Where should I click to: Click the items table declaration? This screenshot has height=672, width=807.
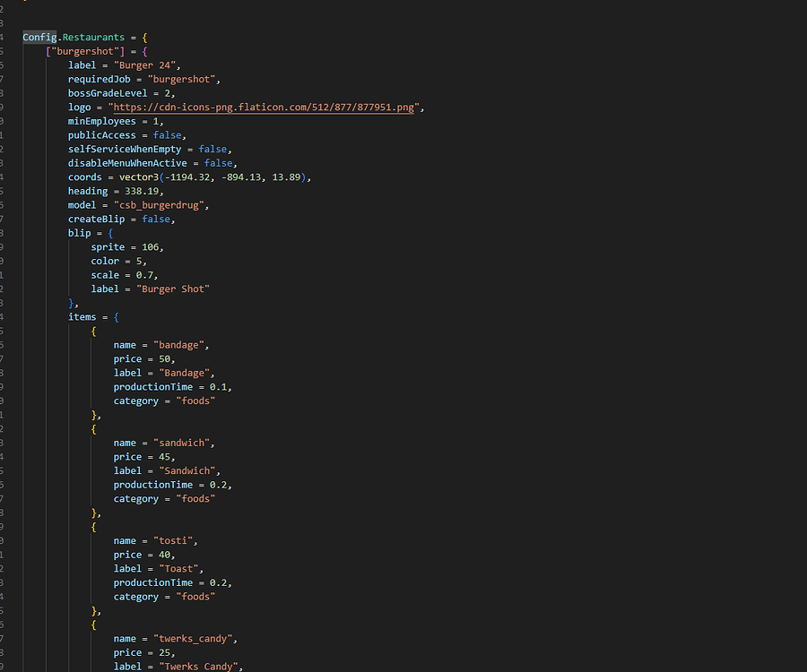click(x=82, y=317)
